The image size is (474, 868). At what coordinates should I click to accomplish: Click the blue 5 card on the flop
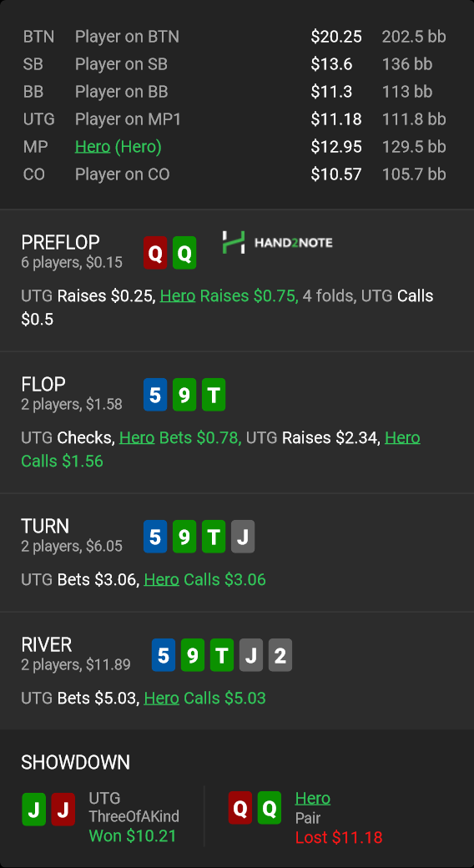(155, 395)
